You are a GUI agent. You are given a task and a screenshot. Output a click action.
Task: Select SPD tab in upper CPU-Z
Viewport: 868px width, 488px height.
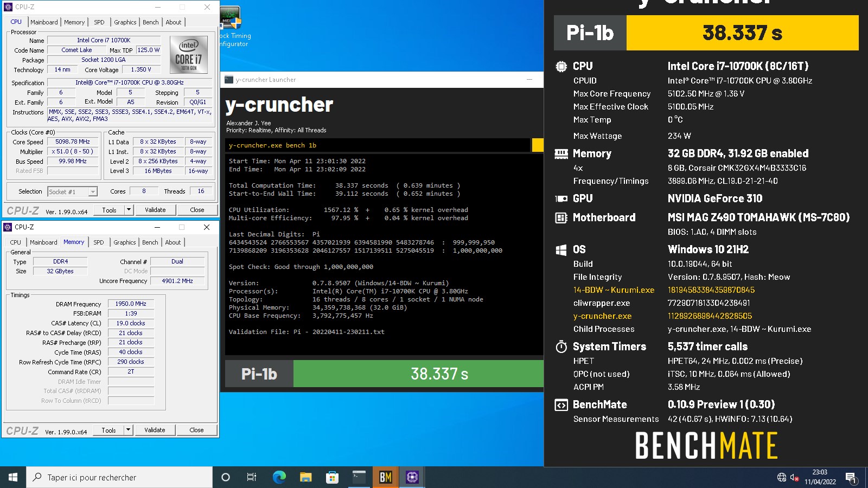99,22
